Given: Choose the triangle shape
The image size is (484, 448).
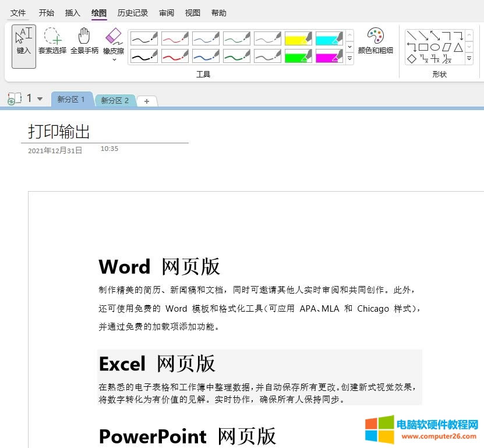Looking at the screenshot, I should coord(458,47).
